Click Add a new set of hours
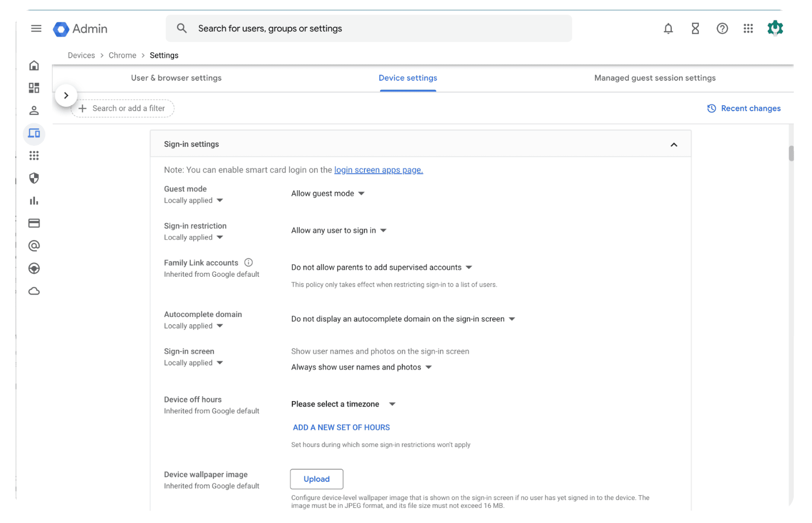 click(341, 428)
